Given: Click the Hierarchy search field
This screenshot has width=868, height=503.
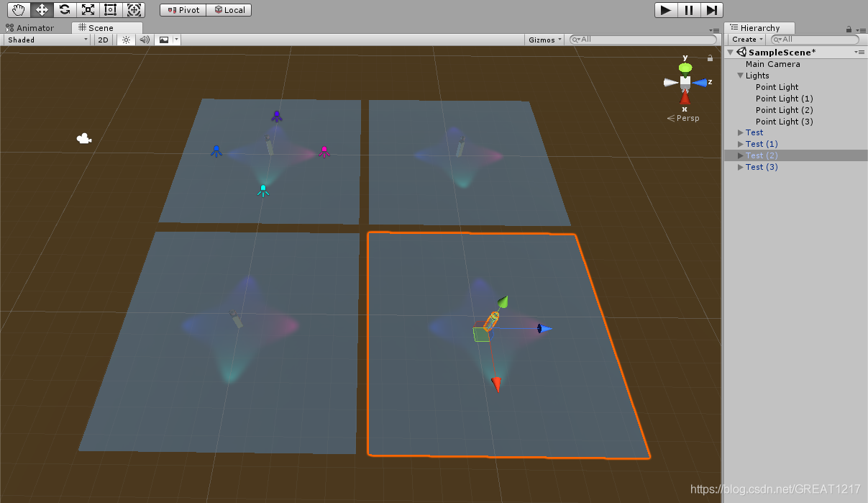Looking at the screenshot, I should pyautogui.click(x=815, y=40).
